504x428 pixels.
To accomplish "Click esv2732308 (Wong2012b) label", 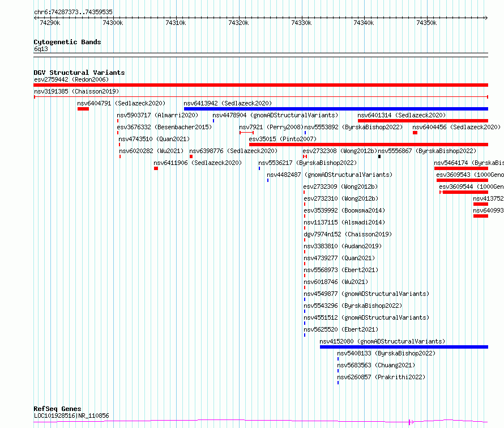I will (340, 151).
